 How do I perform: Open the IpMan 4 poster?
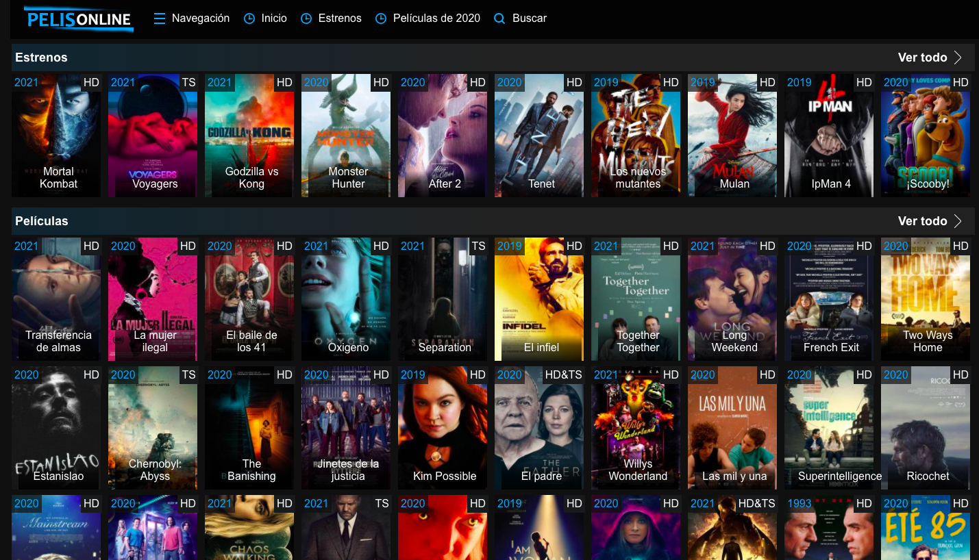(x=829, y=136)
